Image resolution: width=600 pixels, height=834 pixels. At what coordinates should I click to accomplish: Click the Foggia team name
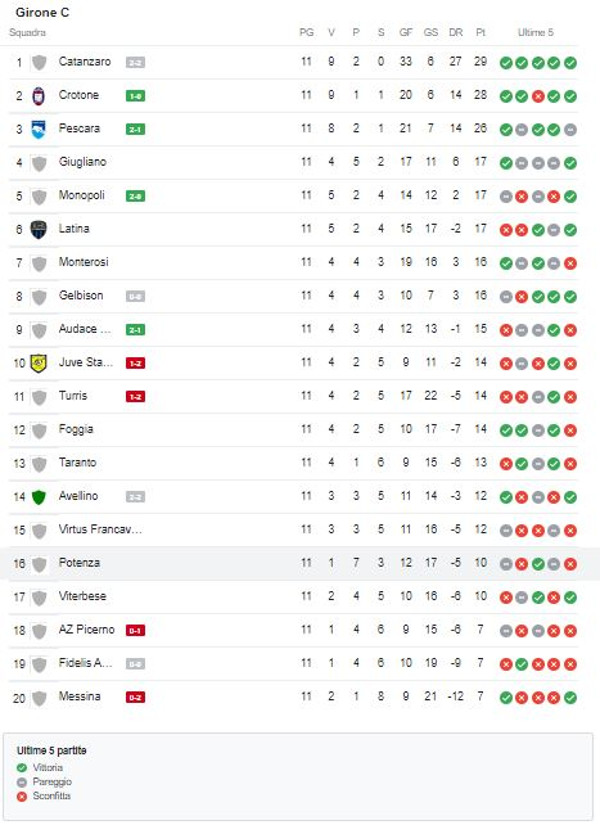pyautogui.click(x=76, y=430)
